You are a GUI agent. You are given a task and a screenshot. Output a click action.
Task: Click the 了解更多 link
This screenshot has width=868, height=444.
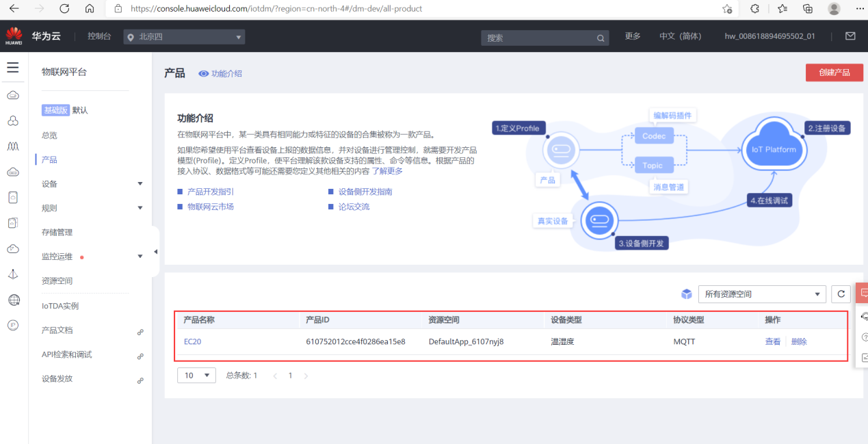pyautogui.click(x=387, y=171)
